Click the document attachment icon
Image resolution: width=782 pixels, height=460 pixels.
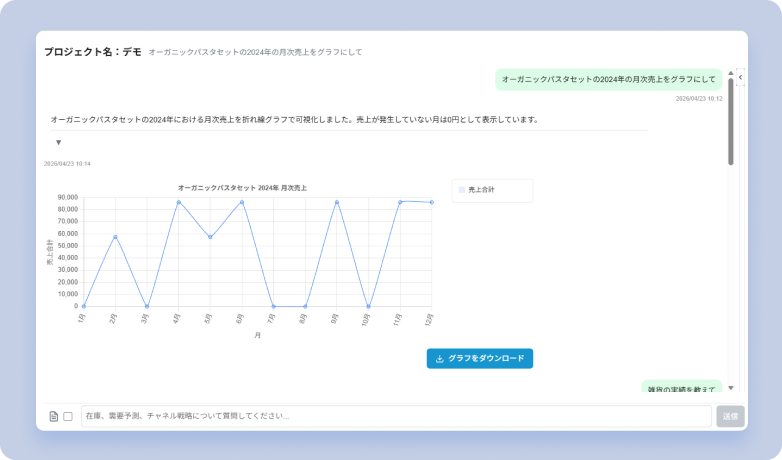click(x=54, y=416)
